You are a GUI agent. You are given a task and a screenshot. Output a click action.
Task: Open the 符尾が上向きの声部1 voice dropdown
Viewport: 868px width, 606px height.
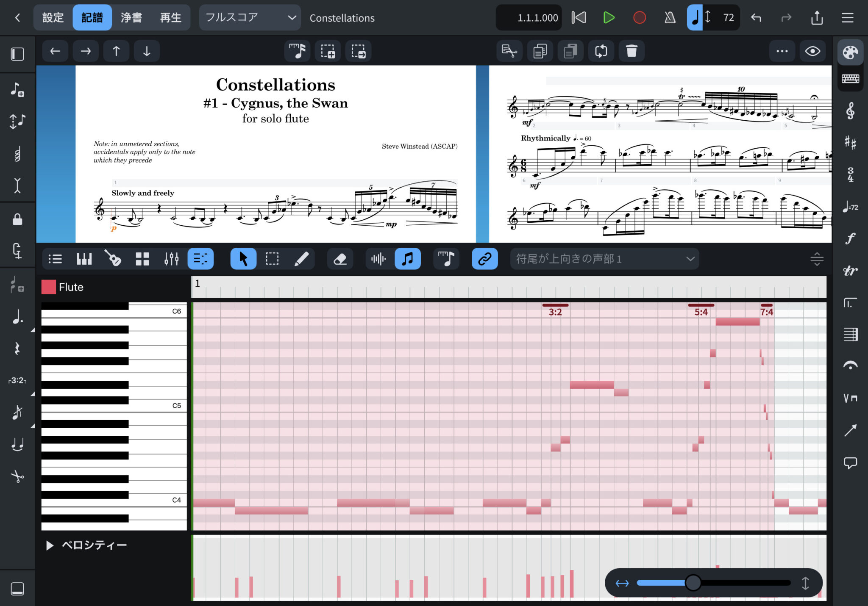coord(604,258)
